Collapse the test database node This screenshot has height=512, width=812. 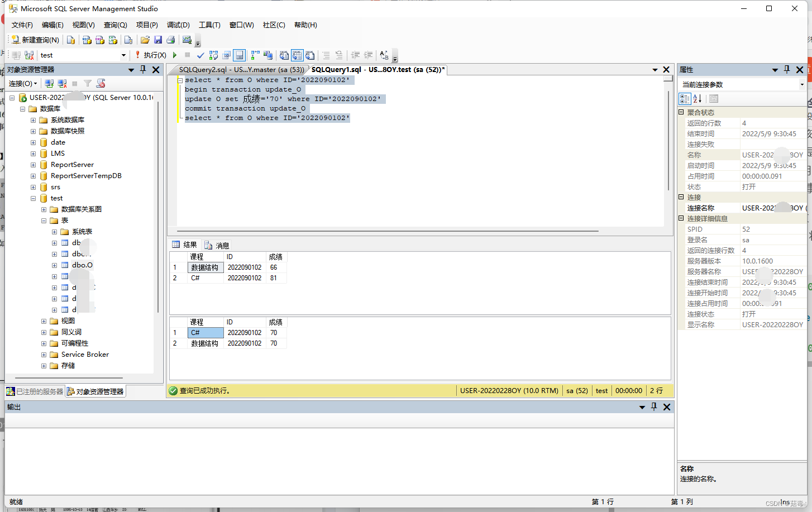33,198
